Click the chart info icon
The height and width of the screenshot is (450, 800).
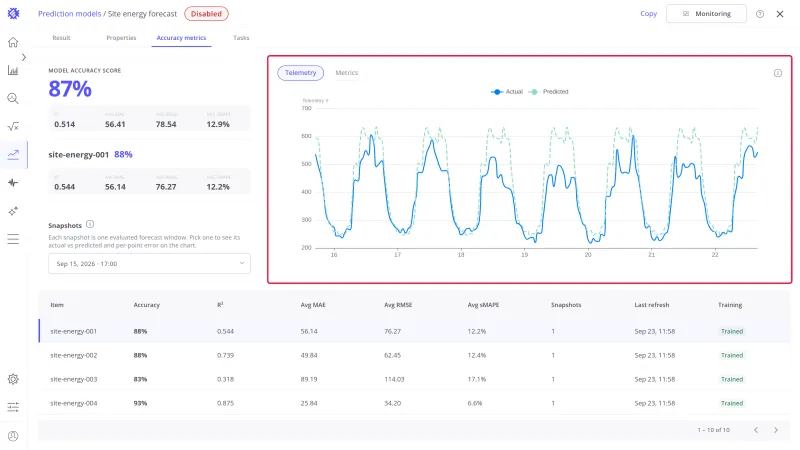click(778, 73)
